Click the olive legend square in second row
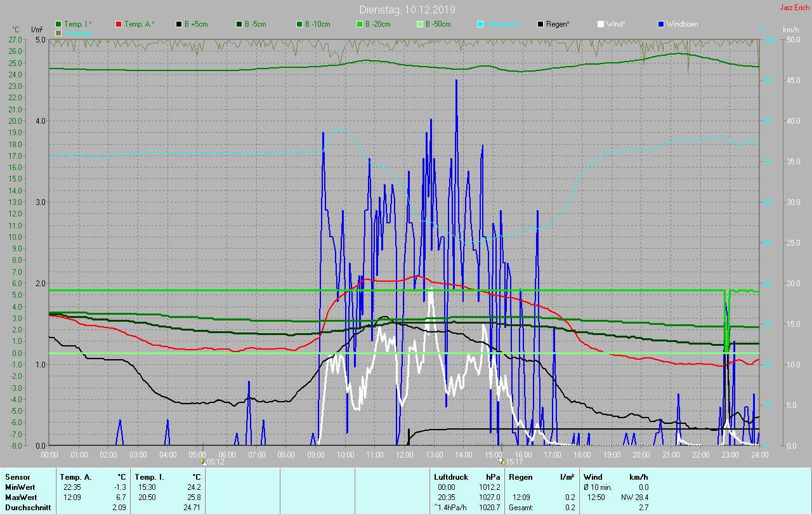The image size is (812, 514). tap(58, 32)
